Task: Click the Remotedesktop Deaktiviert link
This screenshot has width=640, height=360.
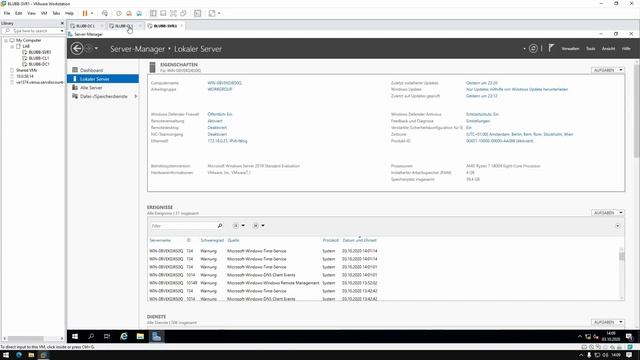Action: coord(217,128)
